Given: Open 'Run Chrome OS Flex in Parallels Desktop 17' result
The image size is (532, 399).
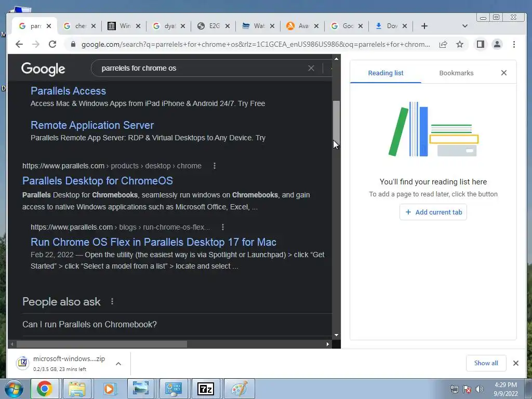Looking at the screenshot, I should pos(153,242).
